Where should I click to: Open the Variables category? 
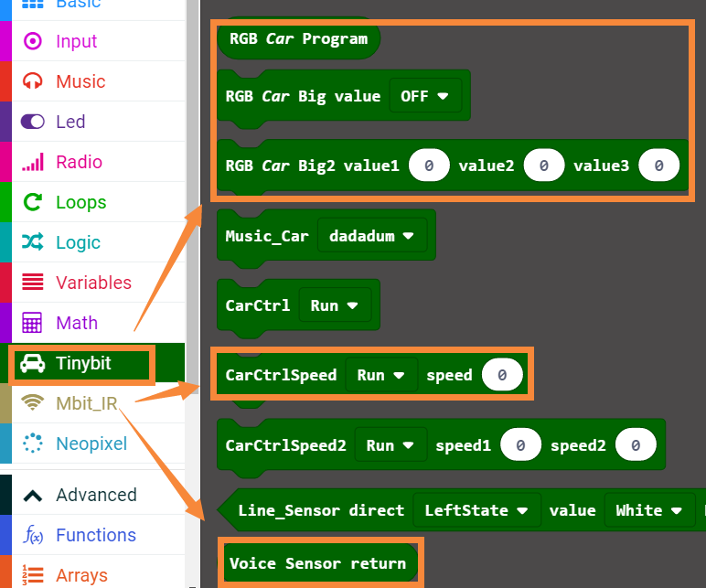pyautogui.click(x=93, y=283)
